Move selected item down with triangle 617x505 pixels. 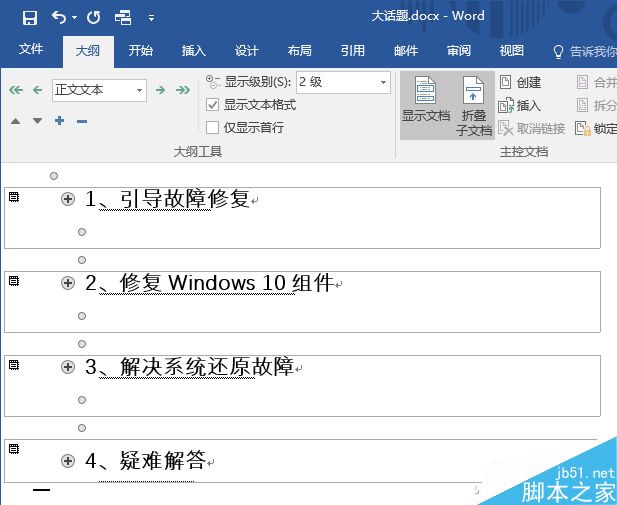point(37,121)
